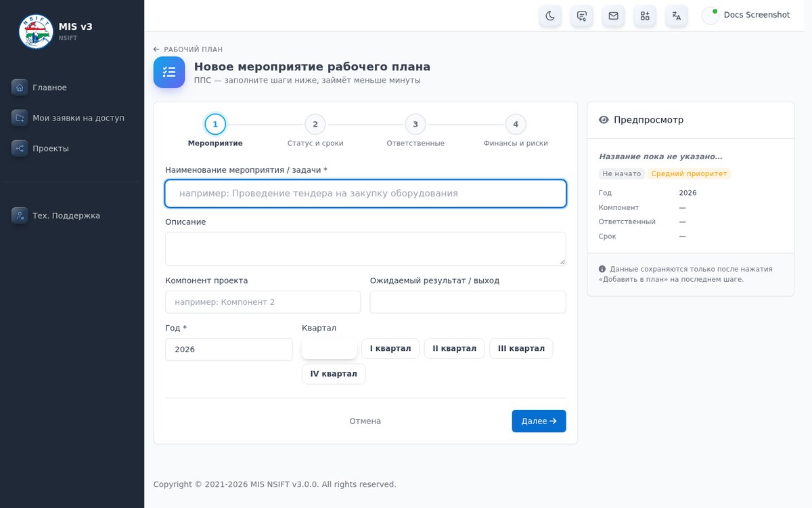Click the eye icon in the Предпросмотр header
812x508 pixels.
[604, 120]
